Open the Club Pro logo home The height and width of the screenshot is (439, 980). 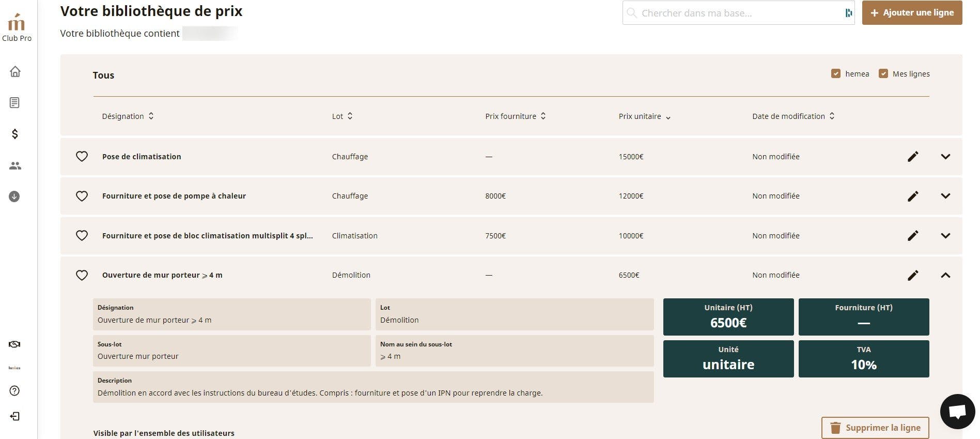[17, 27]
